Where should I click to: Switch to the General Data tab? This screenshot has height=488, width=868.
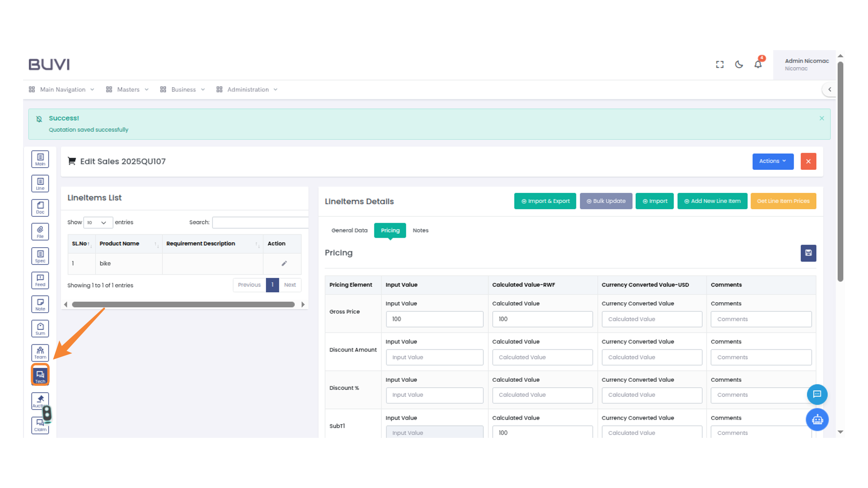click(x=349, y=230)
